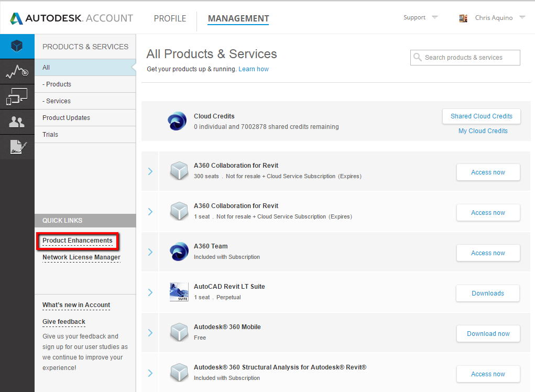Switch to the PROFILE tab

[170, 18]
